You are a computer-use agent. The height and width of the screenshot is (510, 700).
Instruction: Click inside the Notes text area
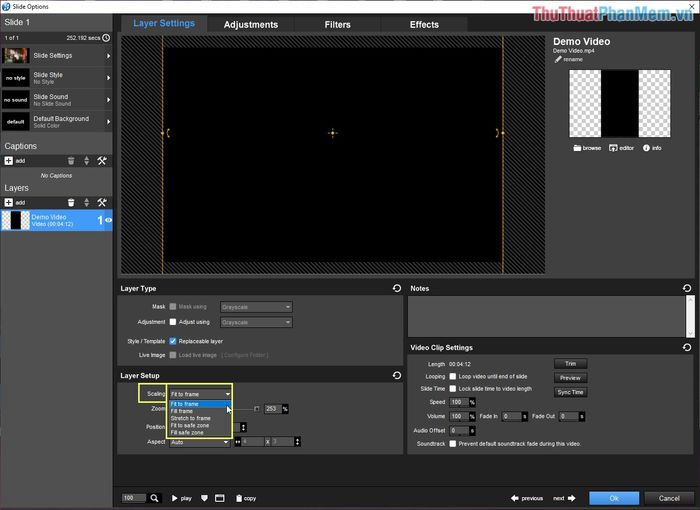pos(546,316)
